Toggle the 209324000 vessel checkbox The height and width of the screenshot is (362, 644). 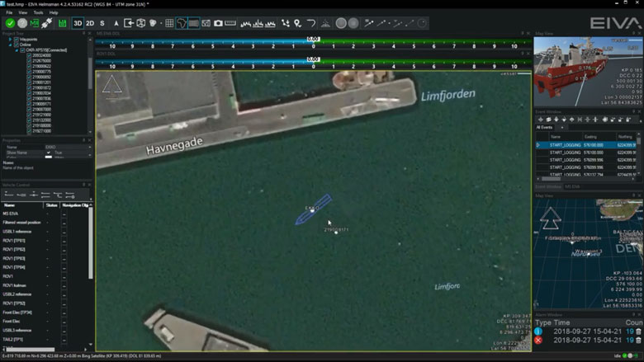click(x=28, y=56)
